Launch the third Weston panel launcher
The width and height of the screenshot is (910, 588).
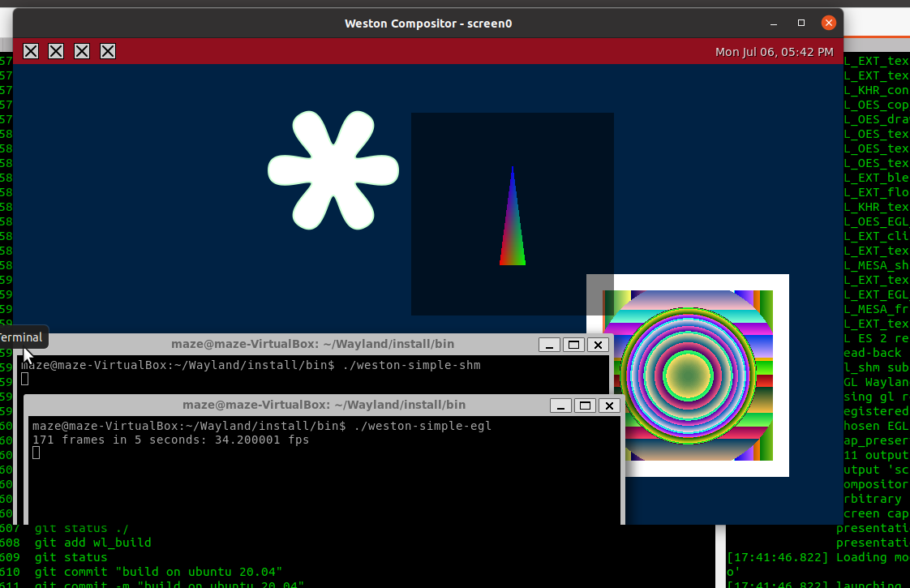[x=81, y=50]
